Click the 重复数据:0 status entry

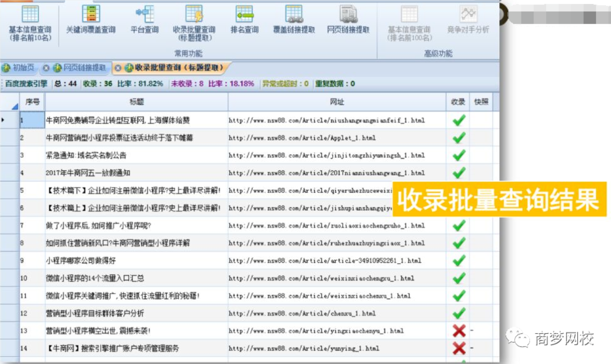pos(335,84)
